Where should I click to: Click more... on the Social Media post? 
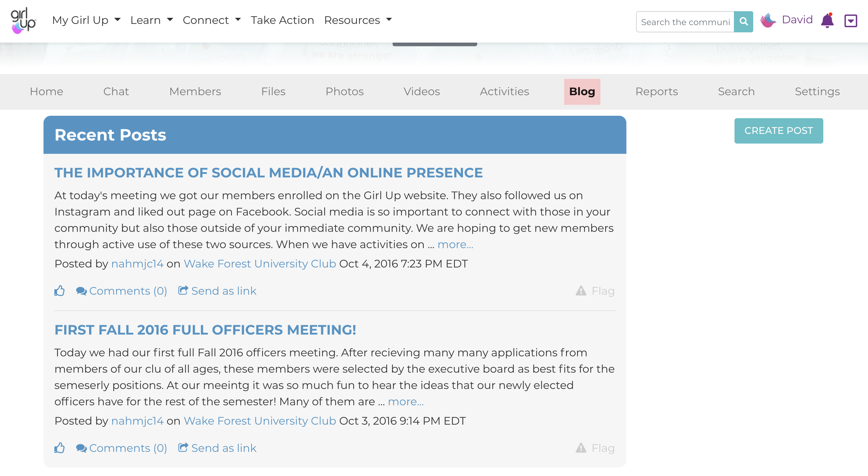click(x=455, y=244)
